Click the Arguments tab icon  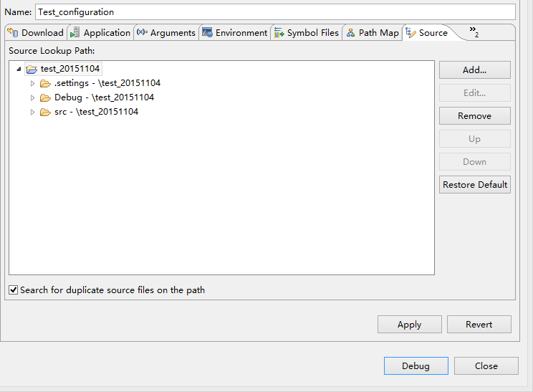[x=142, y=32]
